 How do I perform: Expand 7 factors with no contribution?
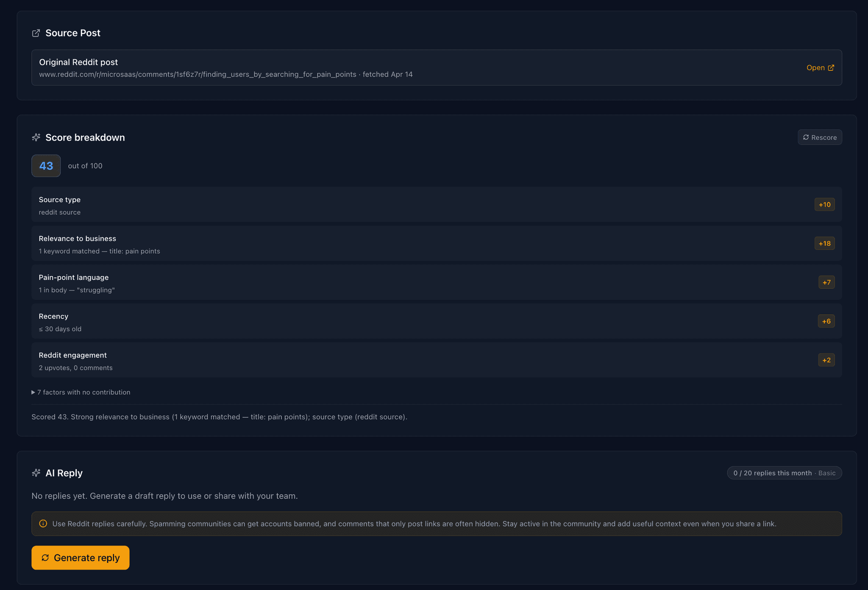tap(81, 392)
